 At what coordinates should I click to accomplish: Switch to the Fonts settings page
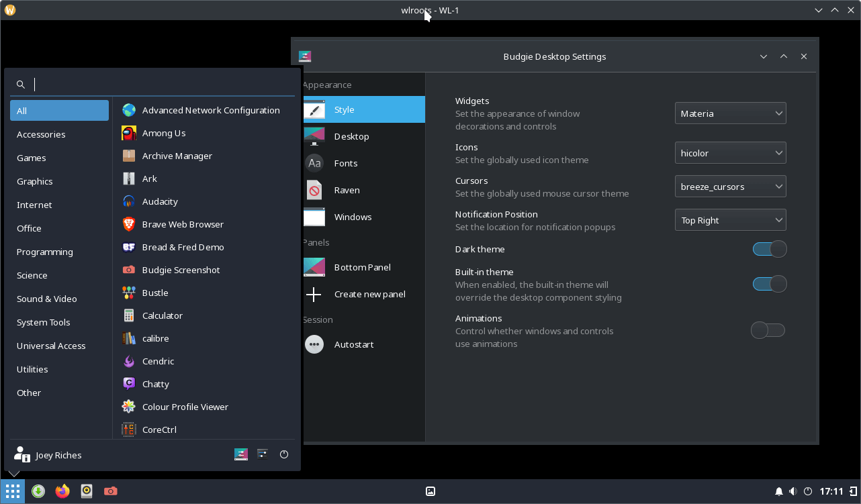click(364, 163)
